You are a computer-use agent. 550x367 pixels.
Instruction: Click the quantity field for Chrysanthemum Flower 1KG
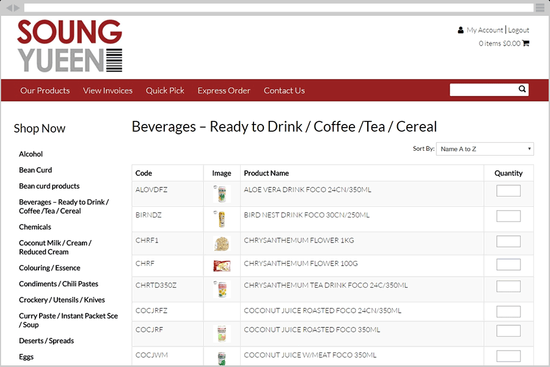508,241
